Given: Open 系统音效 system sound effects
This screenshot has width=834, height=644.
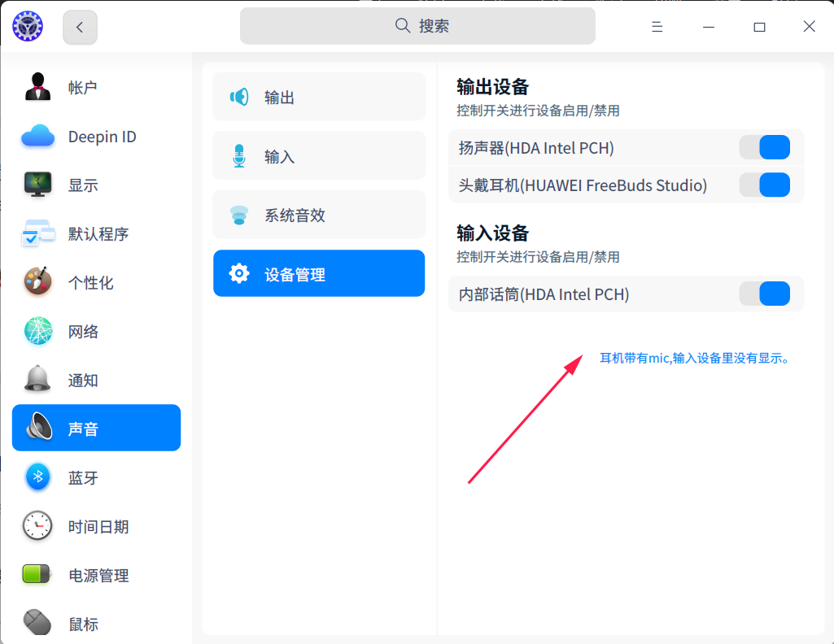Looking at the screenshot, I should coord(238,214).
